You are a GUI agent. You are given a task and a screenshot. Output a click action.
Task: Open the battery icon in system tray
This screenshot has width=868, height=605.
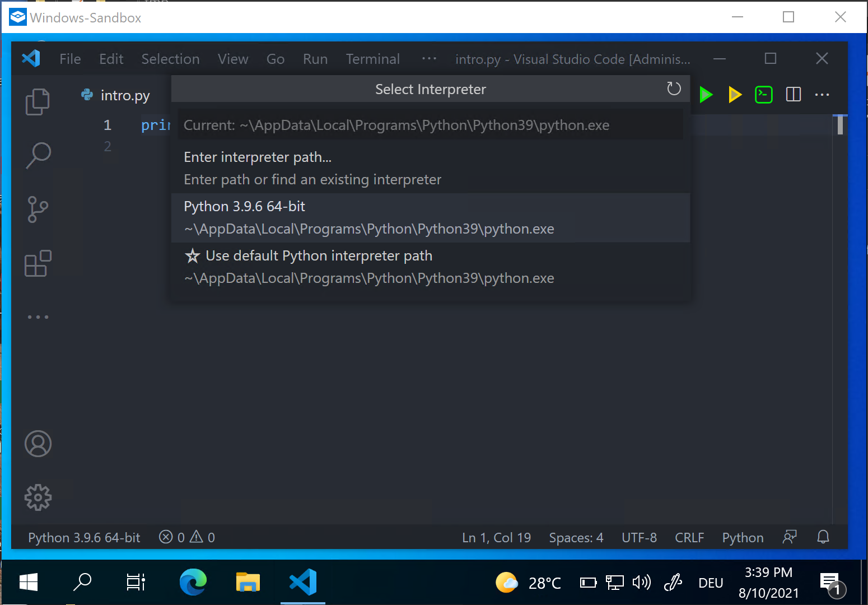588,583
